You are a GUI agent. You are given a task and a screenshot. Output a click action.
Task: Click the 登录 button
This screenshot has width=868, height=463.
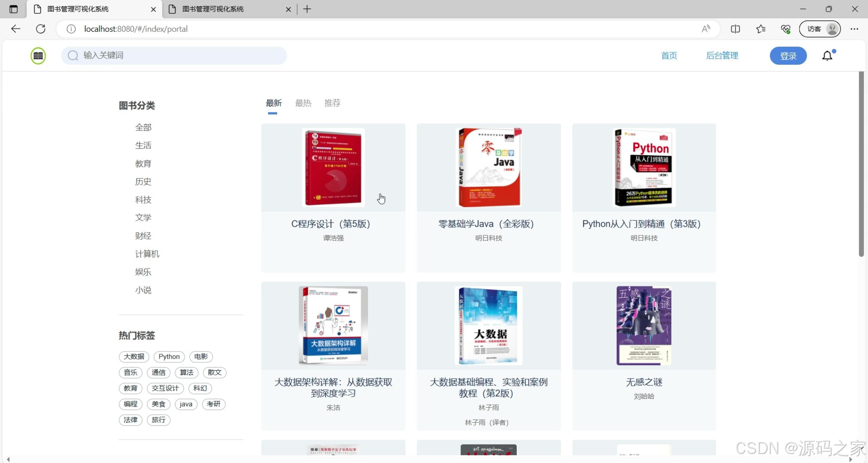click(x=788, y=55)
